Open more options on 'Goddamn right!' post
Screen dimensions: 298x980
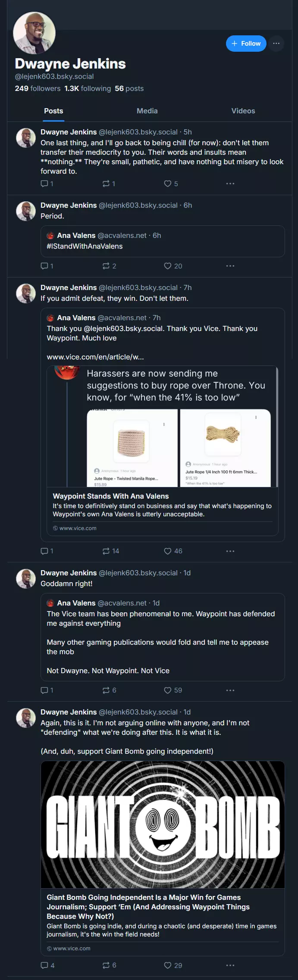230,690
